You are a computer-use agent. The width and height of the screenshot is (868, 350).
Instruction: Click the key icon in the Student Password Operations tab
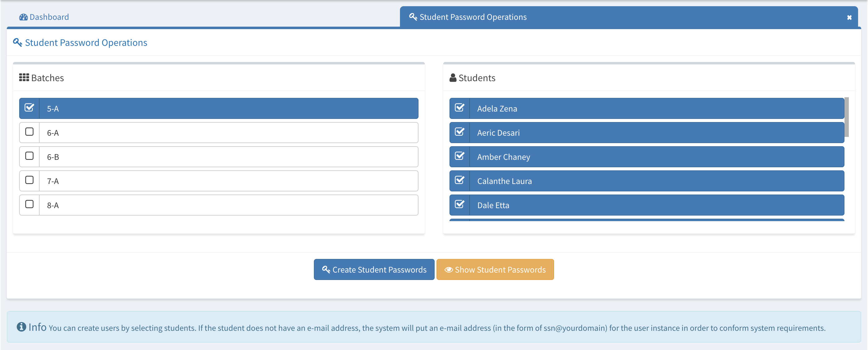coord(413,17)
